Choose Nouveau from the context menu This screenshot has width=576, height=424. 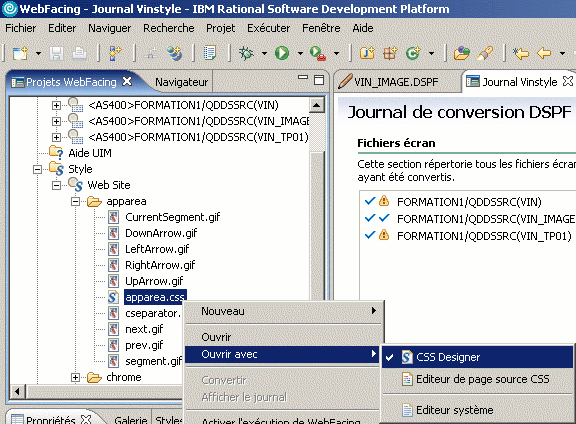click(282, 312)
